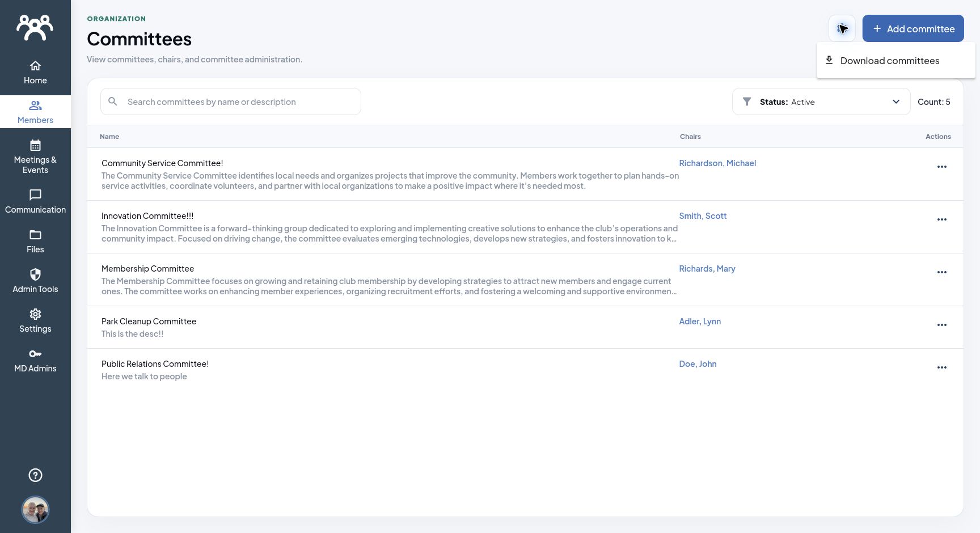Open Settings gear in sidebar

coord(35,314)
